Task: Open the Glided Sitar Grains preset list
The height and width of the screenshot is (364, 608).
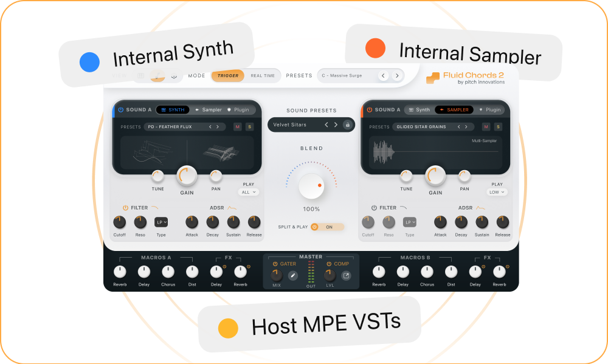Action: click(433, 127)
